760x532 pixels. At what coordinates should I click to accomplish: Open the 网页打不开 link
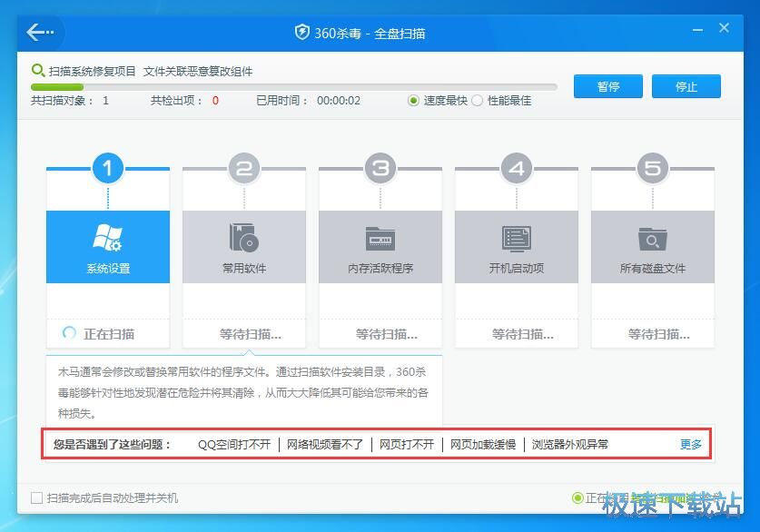click(407, 444)
